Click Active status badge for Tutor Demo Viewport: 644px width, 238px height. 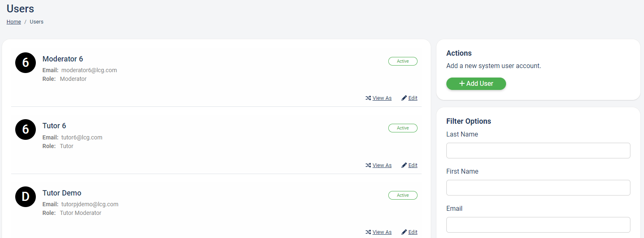click(x=403, y=196)
